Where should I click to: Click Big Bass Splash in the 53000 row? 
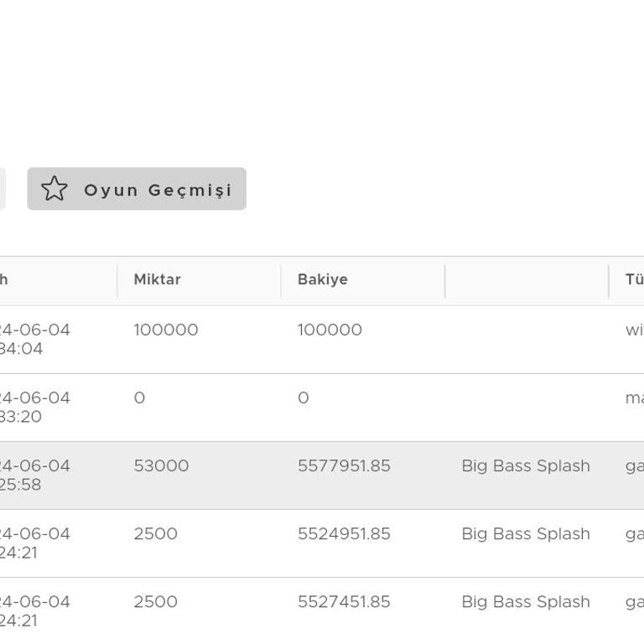(526, 466)
